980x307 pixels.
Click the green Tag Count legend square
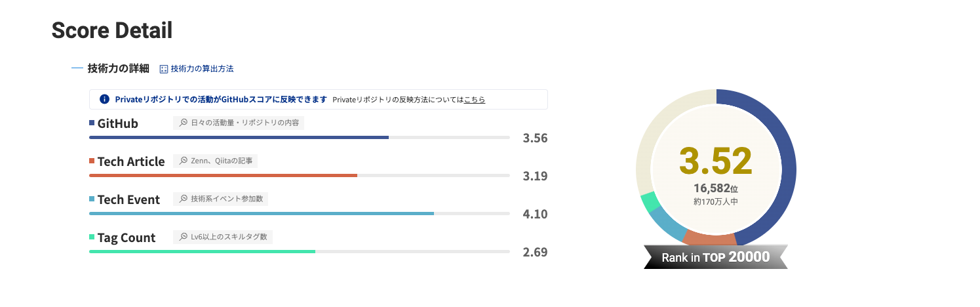tap(92, 237)
